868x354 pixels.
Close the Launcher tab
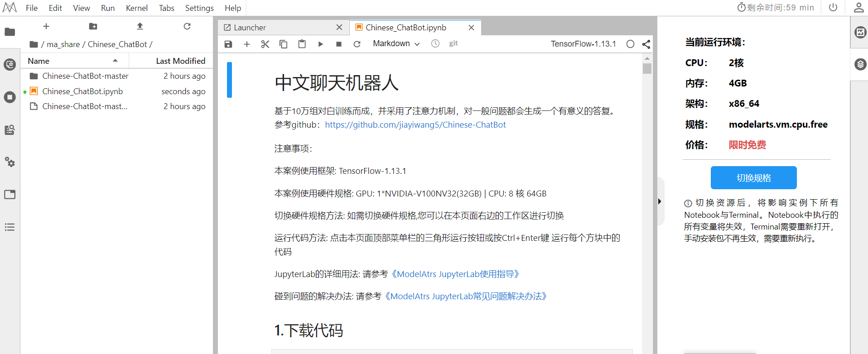coord(339,28)
